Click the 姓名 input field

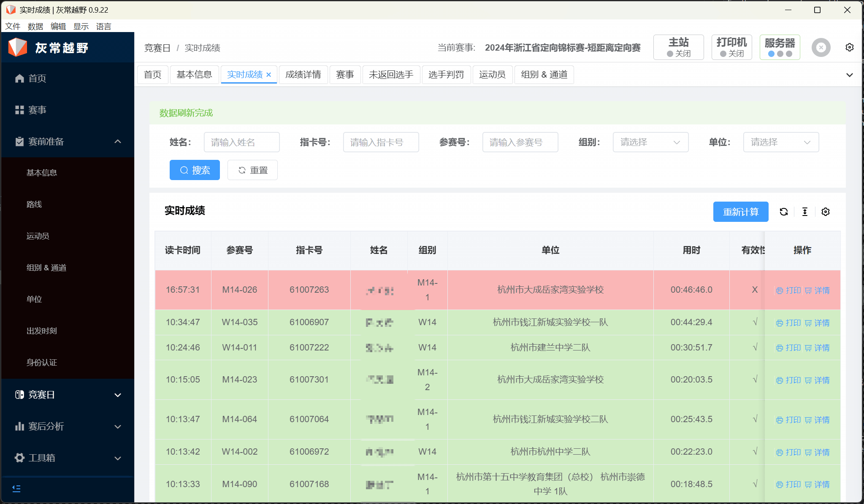(242, 142)
